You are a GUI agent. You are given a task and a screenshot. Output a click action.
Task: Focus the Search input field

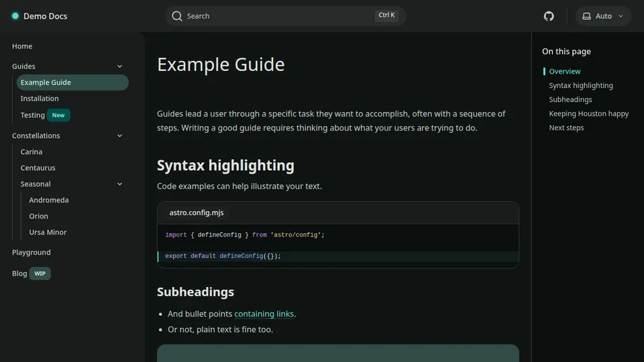286,16
